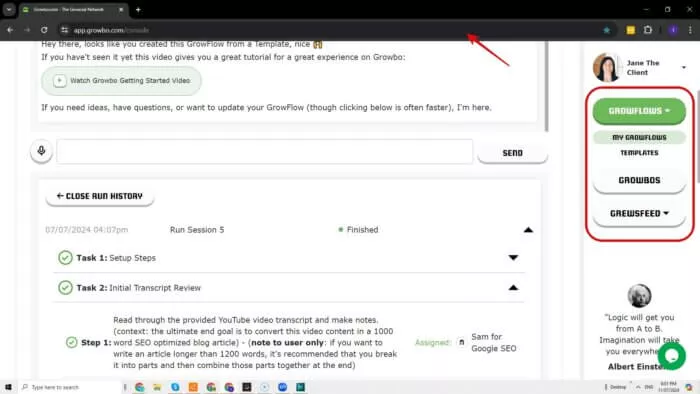Click the chat panel vertical scrollbar
The width and height of the screenshot is (700, 394).
pos(546,86)
